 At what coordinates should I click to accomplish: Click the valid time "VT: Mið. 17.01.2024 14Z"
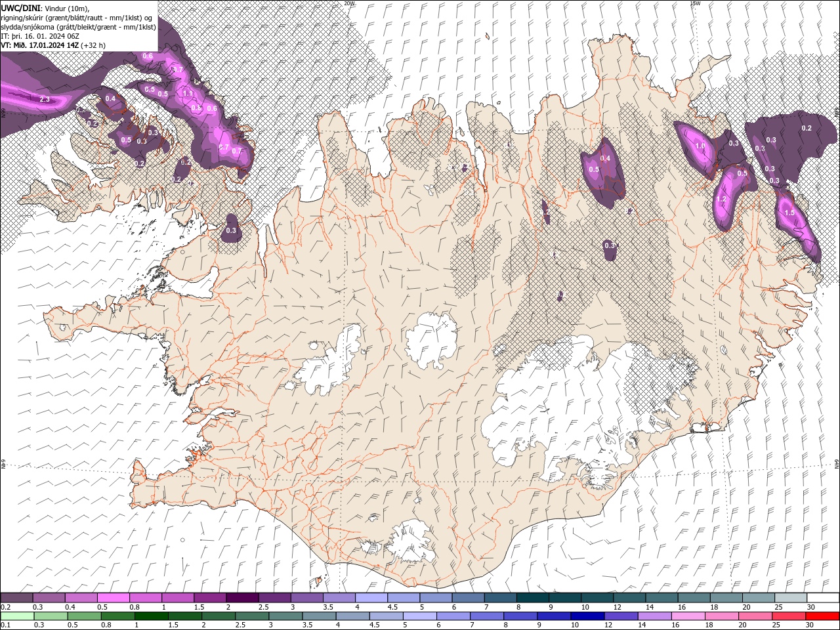[x=40, y=45]
